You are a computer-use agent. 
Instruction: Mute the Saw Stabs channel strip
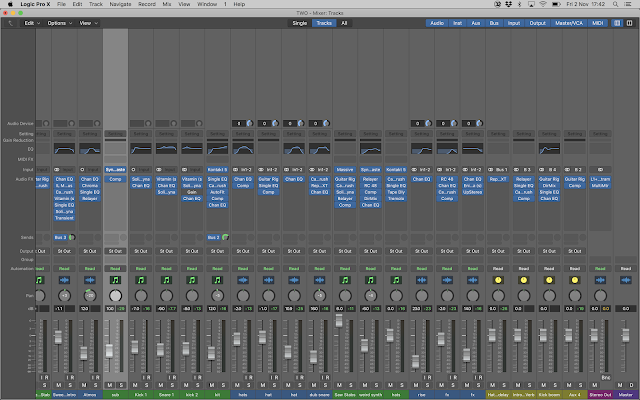click(339, 385)
